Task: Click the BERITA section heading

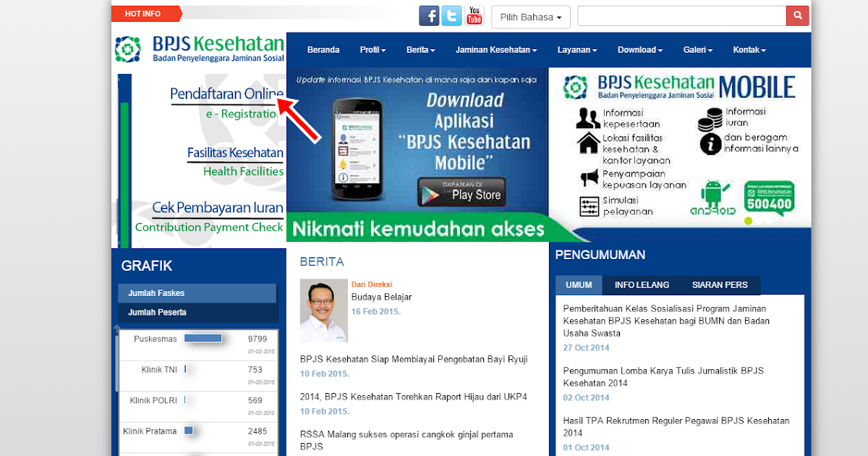Action: click(x=322, y=262)
